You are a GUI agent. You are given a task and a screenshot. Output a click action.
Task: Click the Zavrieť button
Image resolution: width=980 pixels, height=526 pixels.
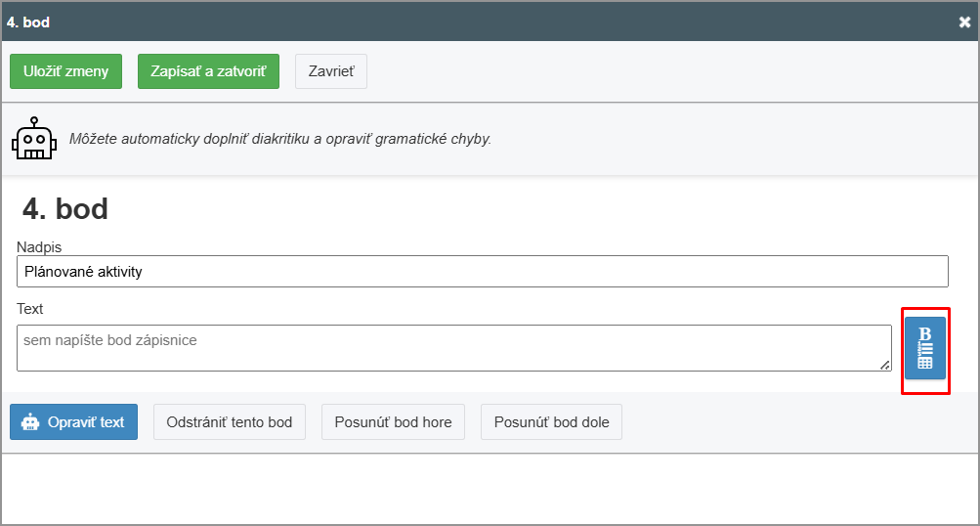click(331, 71)
